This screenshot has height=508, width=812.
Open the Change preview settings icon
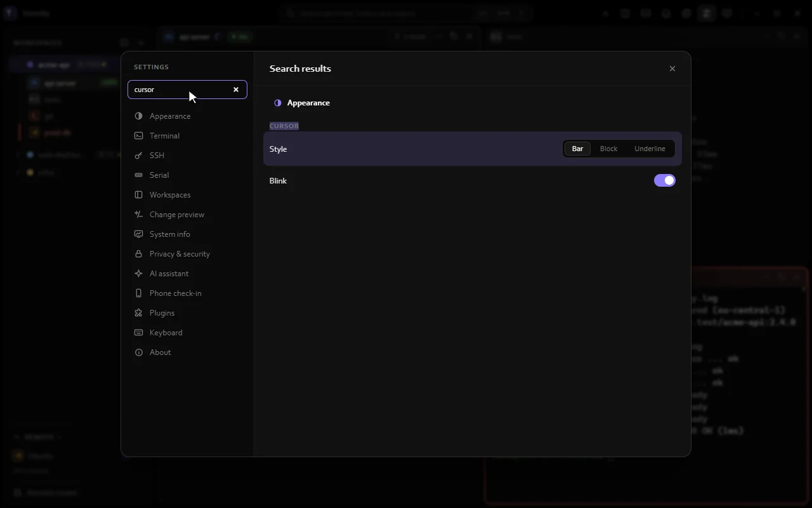tap(138, 215)
